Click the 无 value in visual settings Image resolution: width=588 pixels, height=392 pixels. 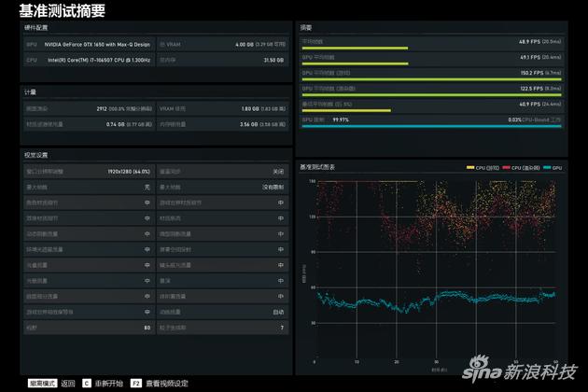pyautogui.click(x=147, y=187)
